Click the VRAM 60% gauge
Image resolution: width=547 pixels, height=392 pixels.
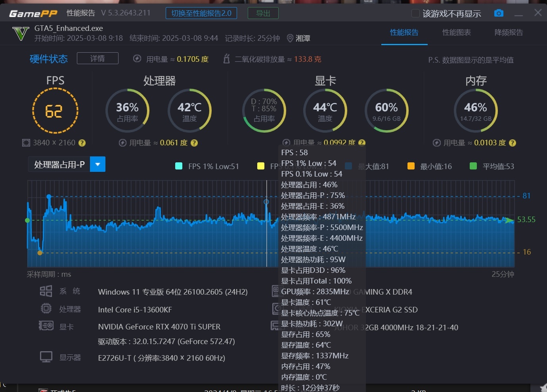(386, 110)
